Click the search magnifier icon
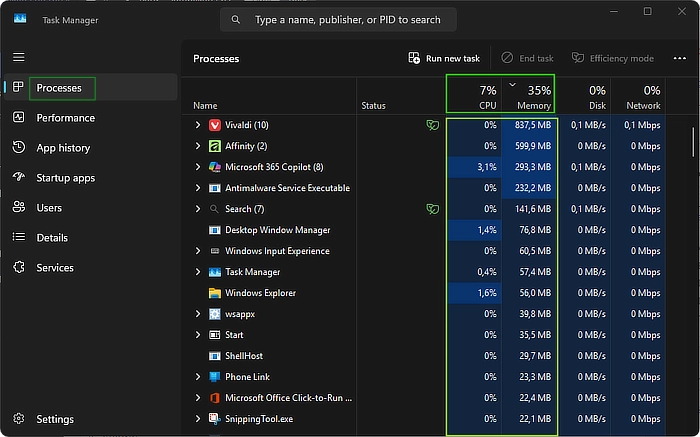The width and height of the screenshot is (700, 437). coord(236,20)
